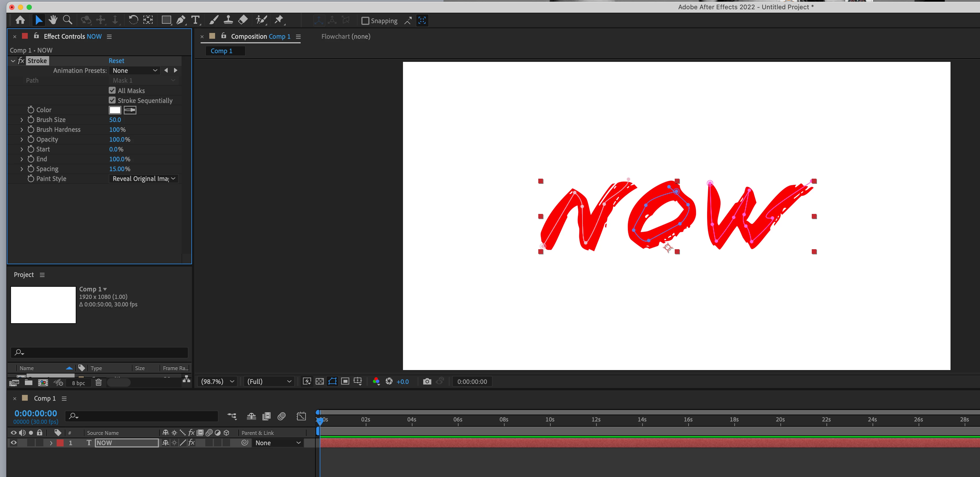980x477 pixels.
Task: Uncheck the All Masks checkbox
Action: coord(112,90)
